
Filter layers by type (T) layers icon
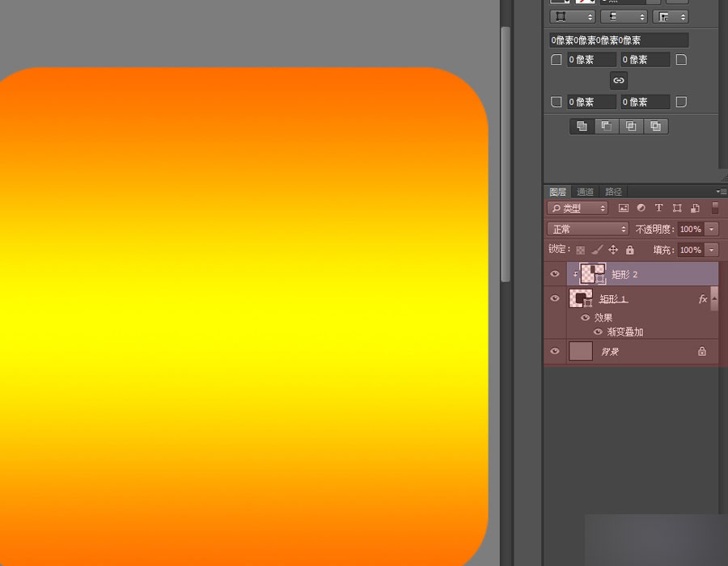pyautogui.click(x=658, y=208)
